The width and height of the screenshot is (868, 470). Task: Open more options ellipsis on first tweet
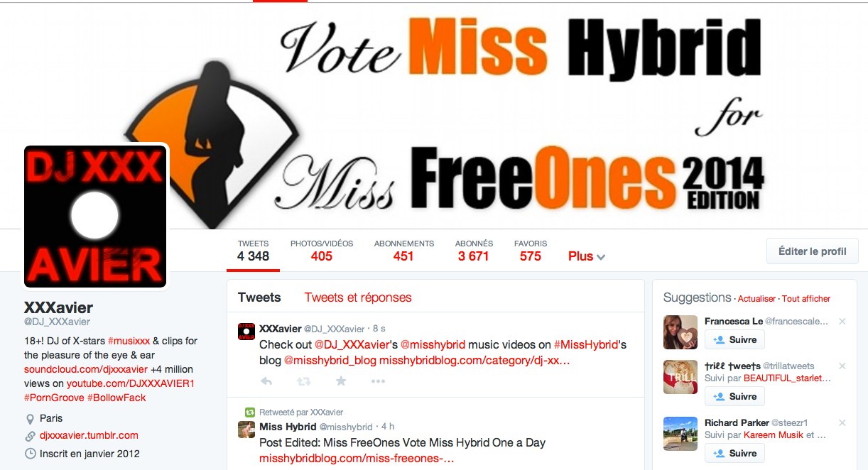coord(378,381)
